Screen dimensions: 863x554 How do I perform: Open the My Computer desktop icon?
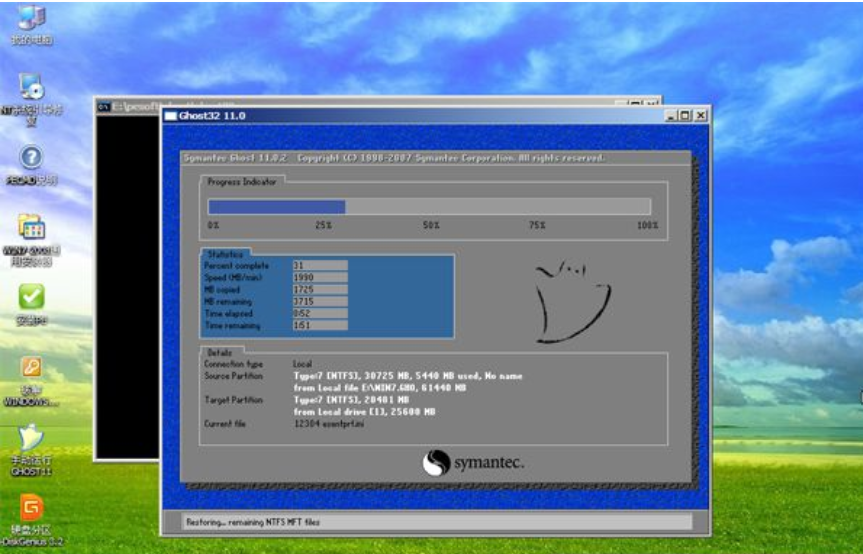click(x=32, y=18)
